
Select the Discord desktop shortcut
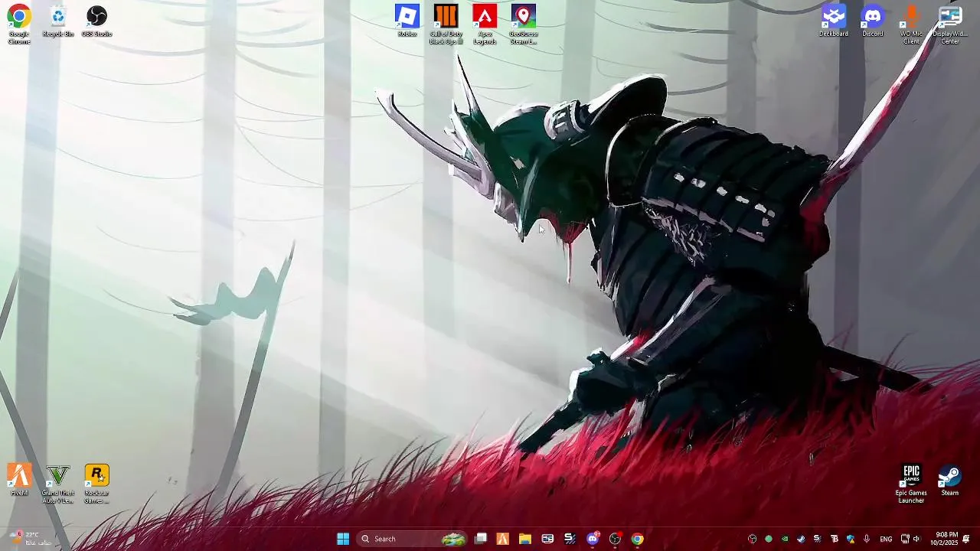coord(873,21)
